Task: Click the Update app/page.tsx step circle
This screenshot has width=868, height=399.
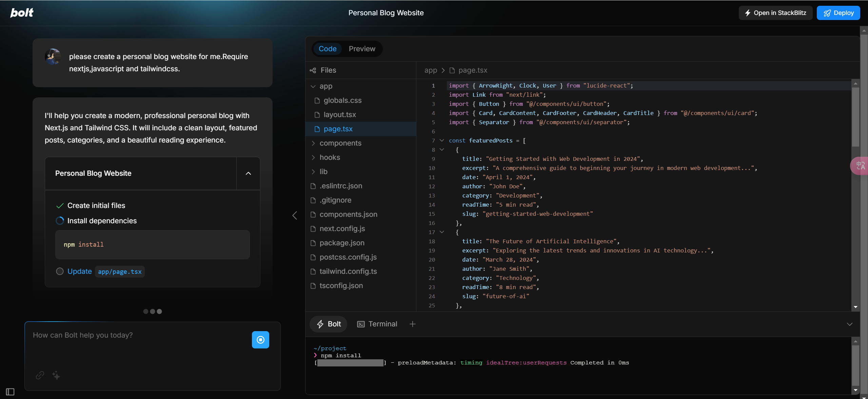Action: [60, 271]
